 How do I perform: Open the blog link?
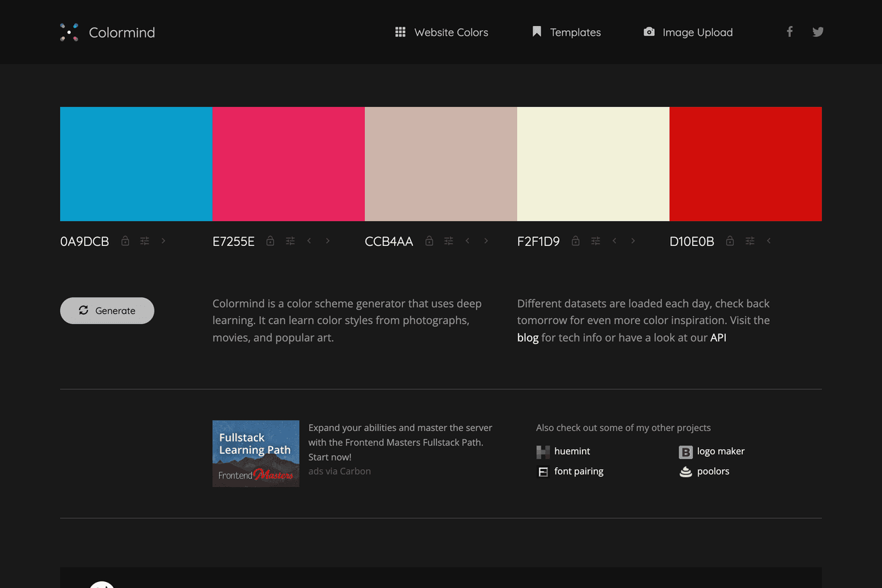tap(528, 337)
